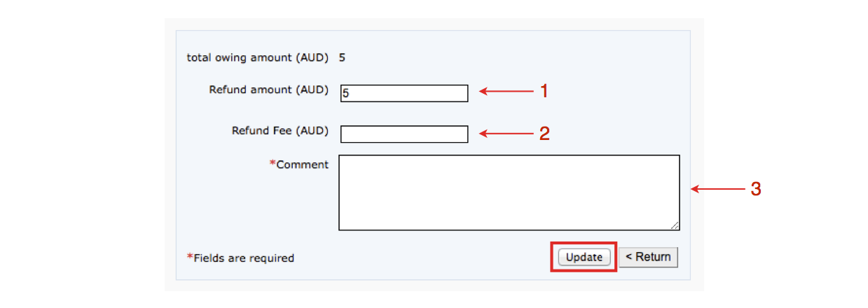Click the Comment field label
The image size is (868, 308).
302,164
